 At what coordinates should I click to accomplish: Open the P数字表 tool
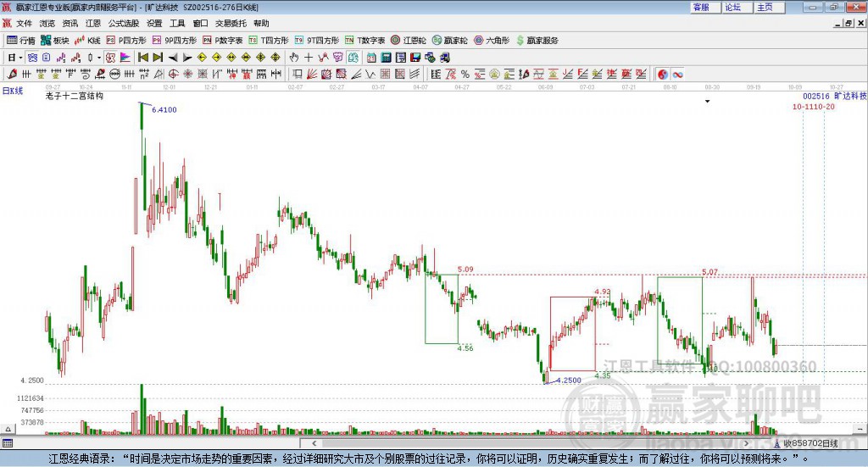coord(223,41)
